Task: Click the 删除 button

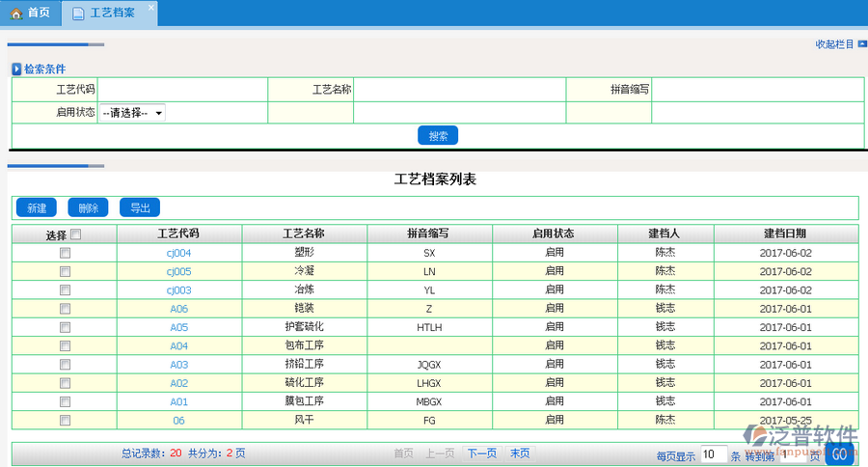Action: (x=88, y=208)
